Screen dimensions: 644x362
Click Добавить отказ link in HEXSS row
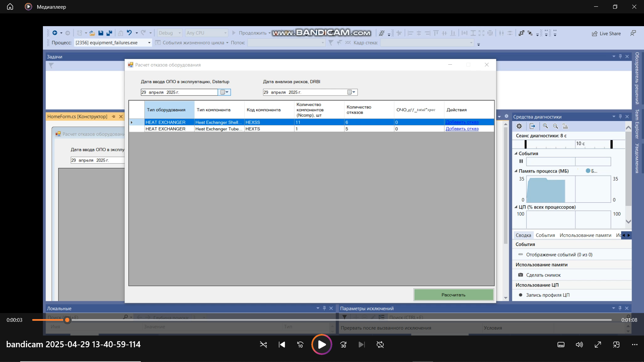462,122
